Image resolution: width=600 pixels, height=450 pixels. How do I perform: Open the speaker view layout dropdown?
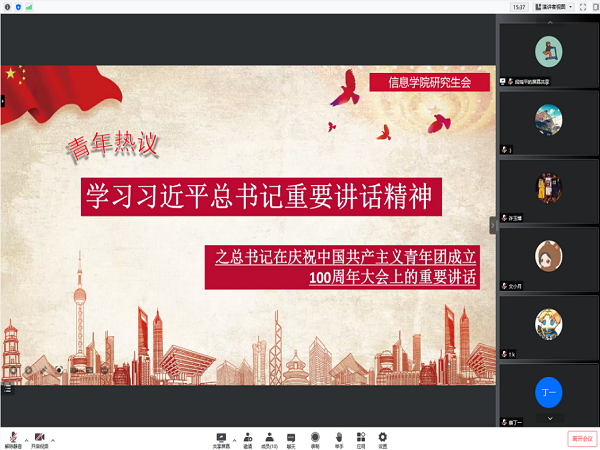tap(553, 7)
